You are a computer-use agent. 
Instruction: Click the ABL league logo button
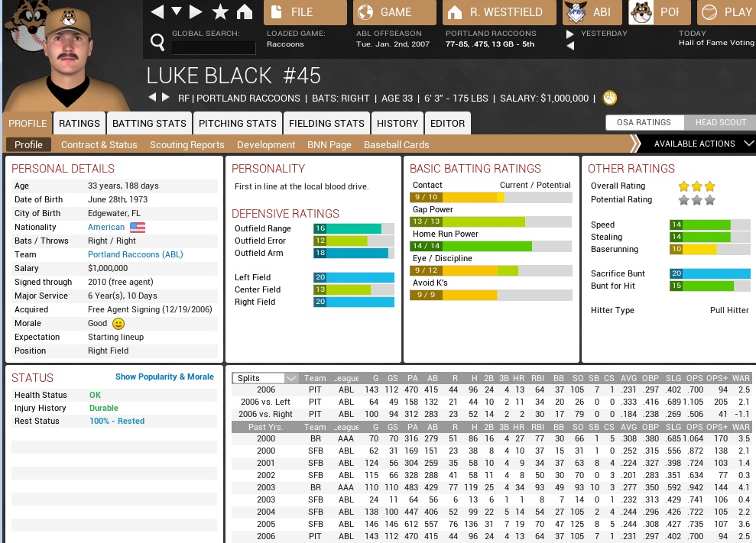coord(592,12)
